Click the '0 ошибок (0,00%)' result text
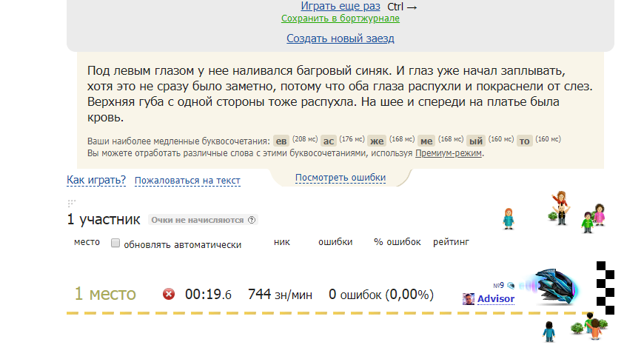The height and width of the screenshot is (362, 644). (381, 294)
